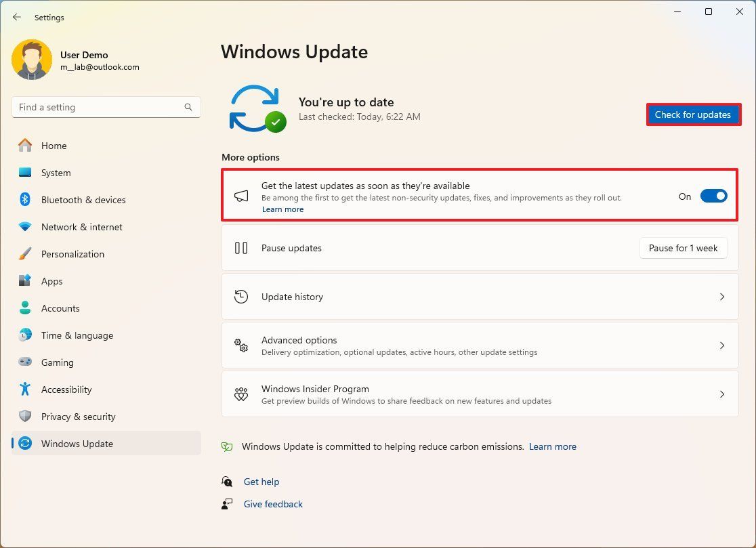The width and height of the screenshot is (756, 548).
Task: Expand Advanced options
Action: [x=722, y=345]
